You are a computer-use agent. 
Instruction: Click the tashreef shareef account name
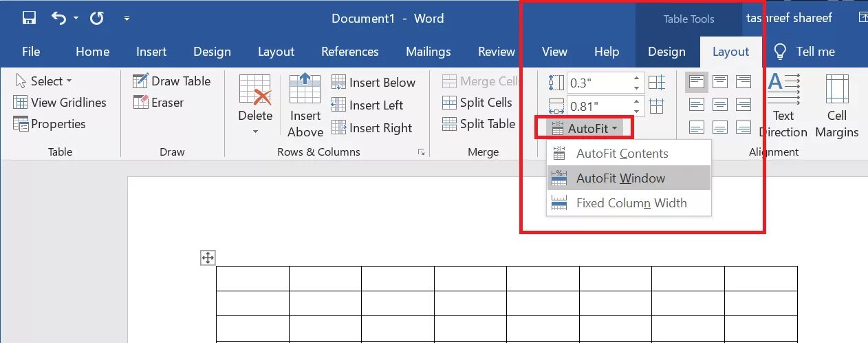click(789, 18)
